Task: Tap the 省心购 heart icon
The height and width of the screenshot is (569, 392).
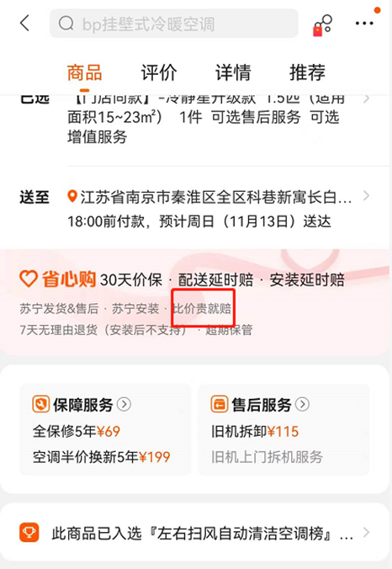Action: point(29,279)
